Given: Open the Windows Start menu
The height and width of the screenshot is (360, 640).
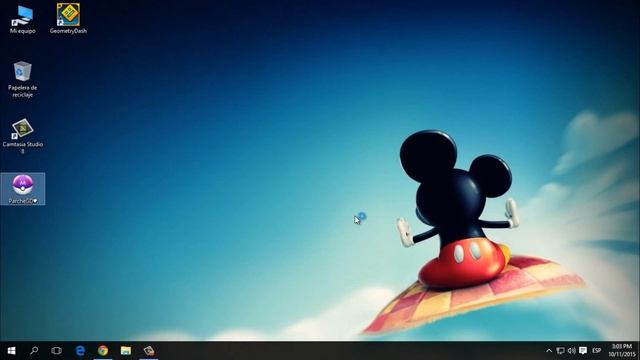Looking at the screenshot, I should coord(11,351).
